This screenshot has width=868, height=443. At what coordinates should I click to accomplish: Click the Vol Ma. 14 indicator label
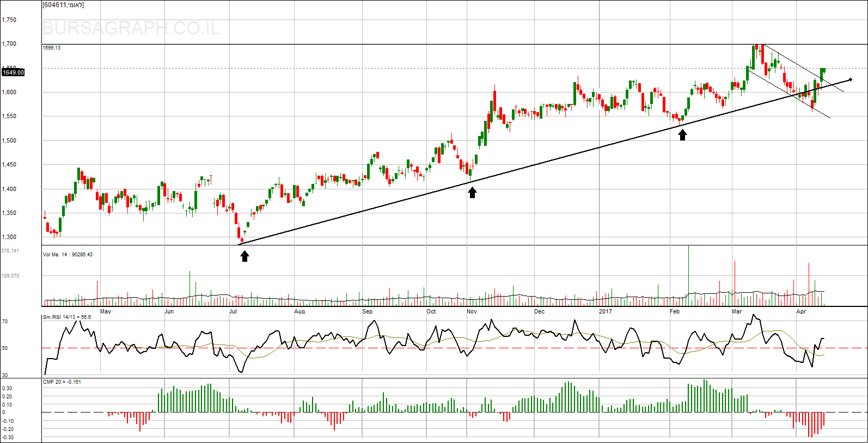click(x=68, y=255)
